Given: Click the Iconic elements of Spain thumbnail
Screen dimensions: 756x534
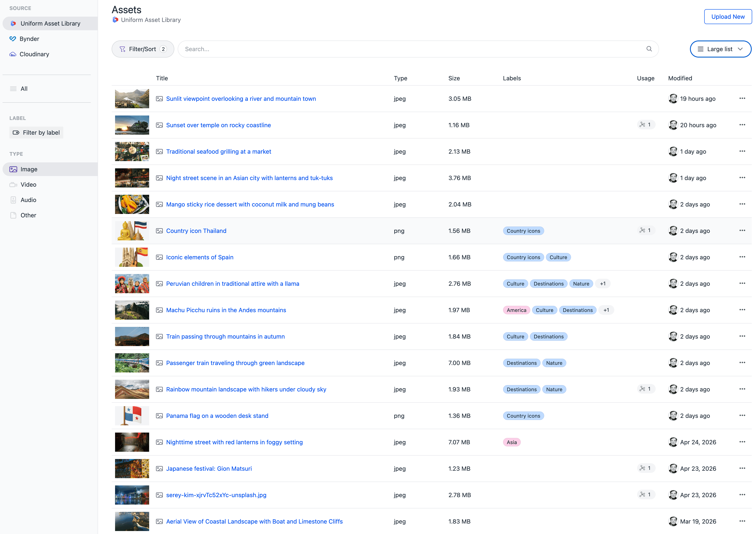Looking at the screenshot, I should tap(132, 257).
